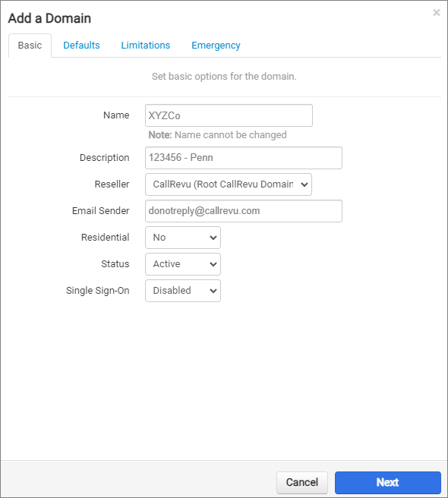This screenshot has width=448, height=498.
Task: Expand the Single Sign-On dropdown
Action: click(183, 291)
